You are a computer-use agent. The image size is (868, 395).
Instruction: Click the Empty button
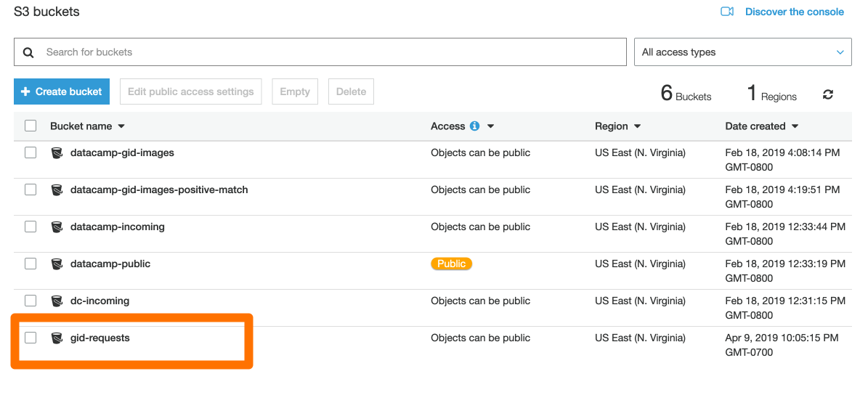(x=295, y=91)
